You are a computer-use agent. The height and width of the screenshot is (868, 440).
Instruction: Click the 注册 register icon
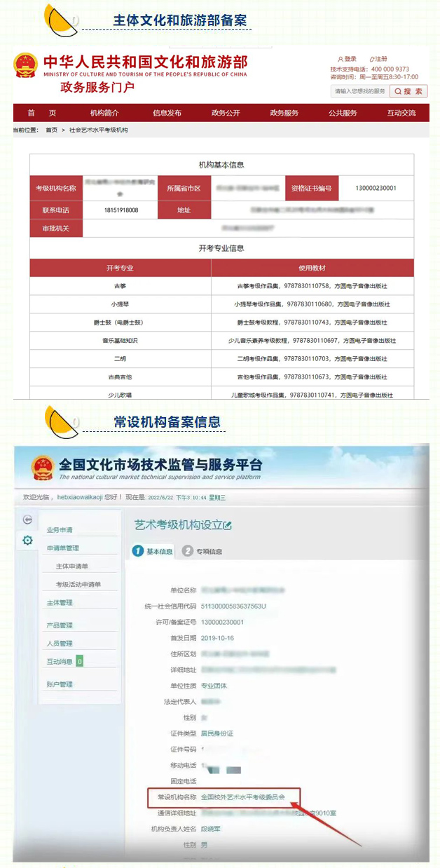371,59
